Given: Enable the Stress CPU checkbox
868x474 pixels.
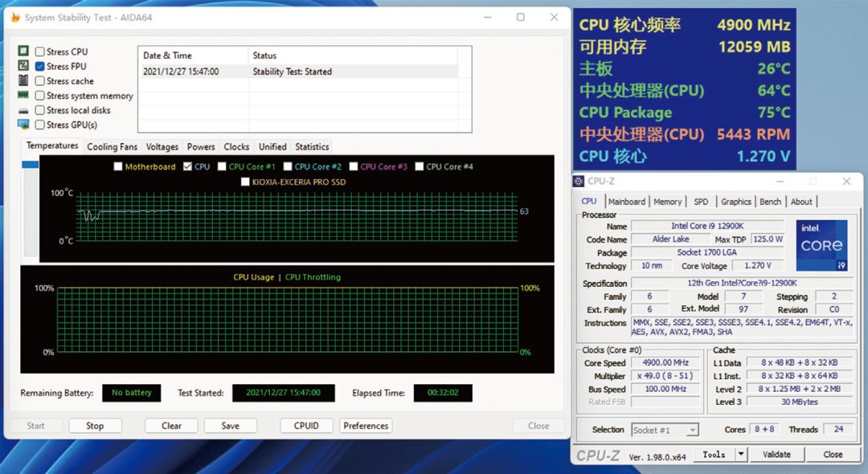Looking at the screenshot, I should coord(40,52).
